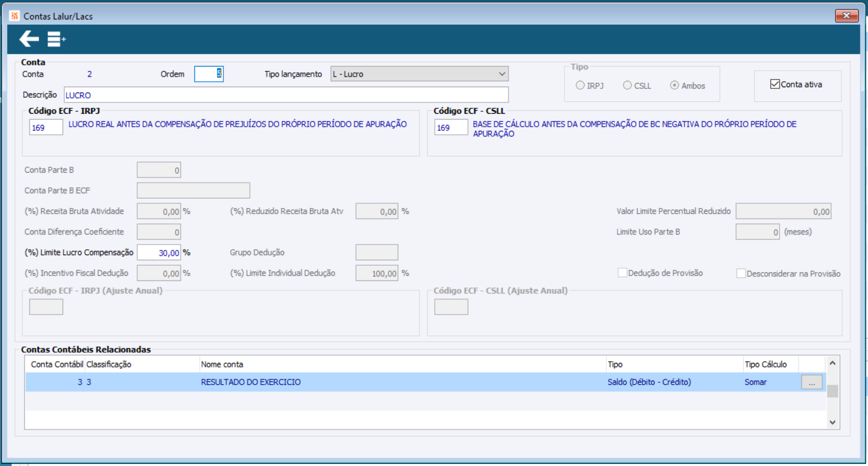Open the Tipo lançamento dropdown

pyautogui.click(x=420, y=74)
